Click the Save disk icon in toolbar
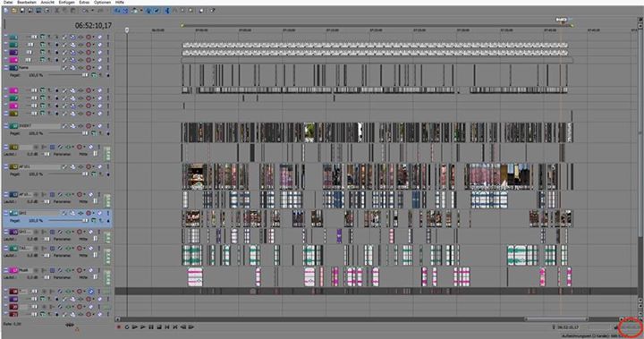Image resolution: width=644 pixels, height=339 pixels. [22, 11]
